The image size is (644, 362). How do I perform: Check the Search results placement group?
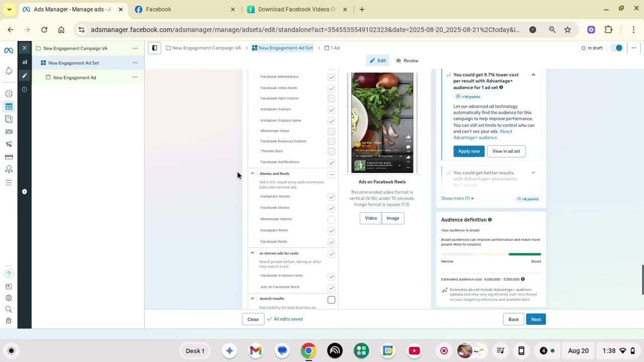331,300
